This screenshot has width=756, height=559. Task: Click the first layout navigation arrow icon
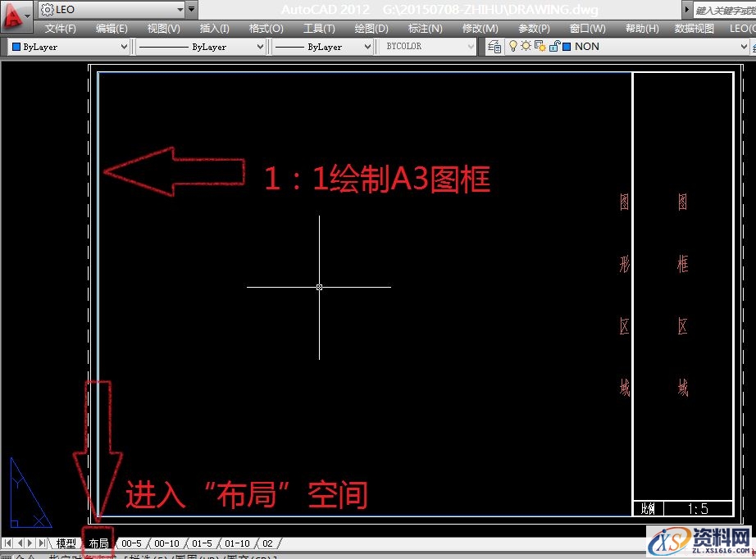tap(7, 543)
